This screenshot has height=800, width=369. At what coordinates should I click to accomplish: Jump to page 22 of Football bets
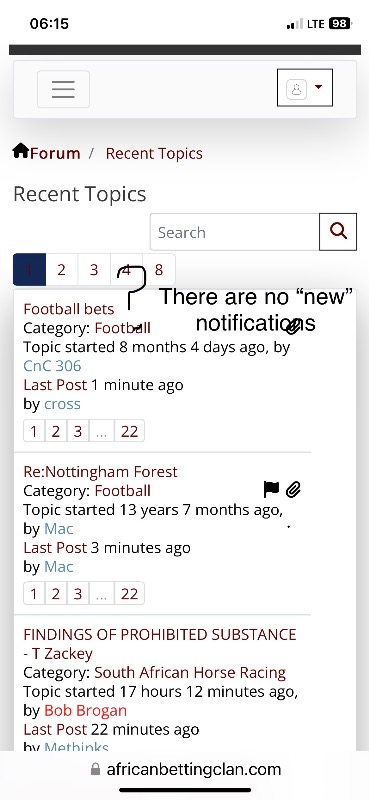coord(130,431)
